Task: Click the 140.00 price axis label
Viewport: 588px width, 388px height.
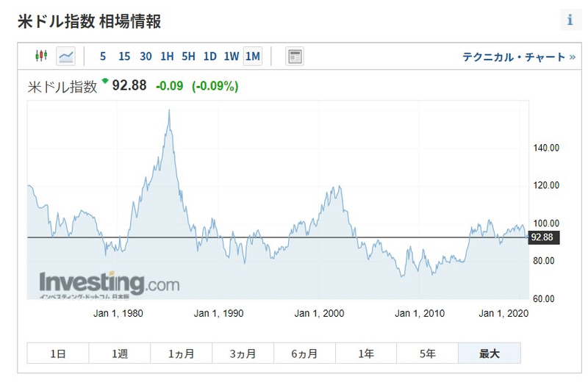Action: (x=546, y=148)
